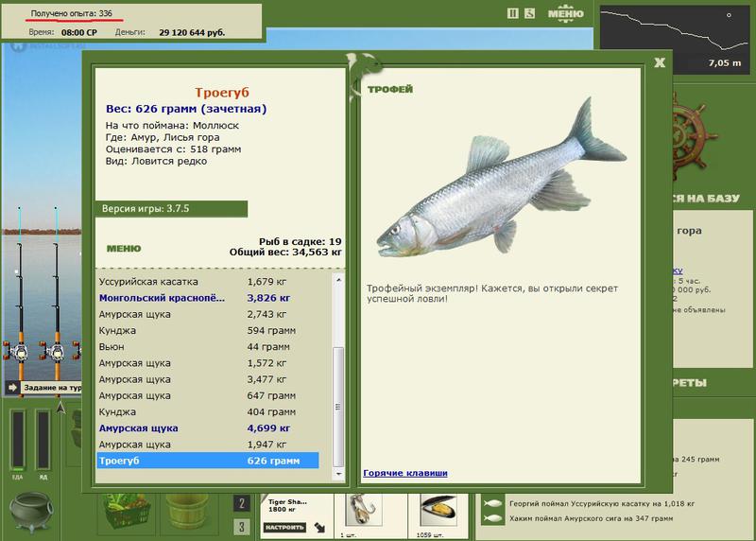Select Амурская щука 3,477 кг row
The height and width of the screenshot is (541, 756).
click(207, 379)
